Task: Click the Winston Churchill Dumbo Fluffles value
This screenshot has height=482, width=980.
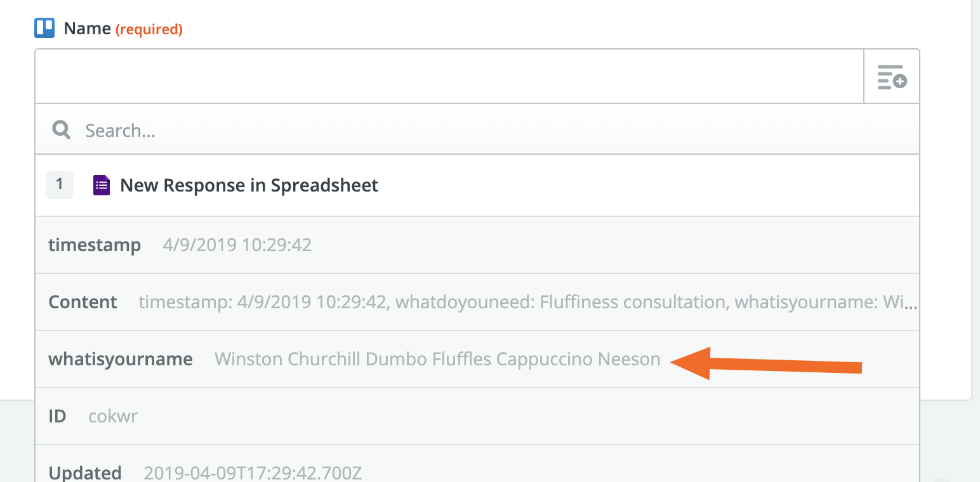Action: (437, 359)
